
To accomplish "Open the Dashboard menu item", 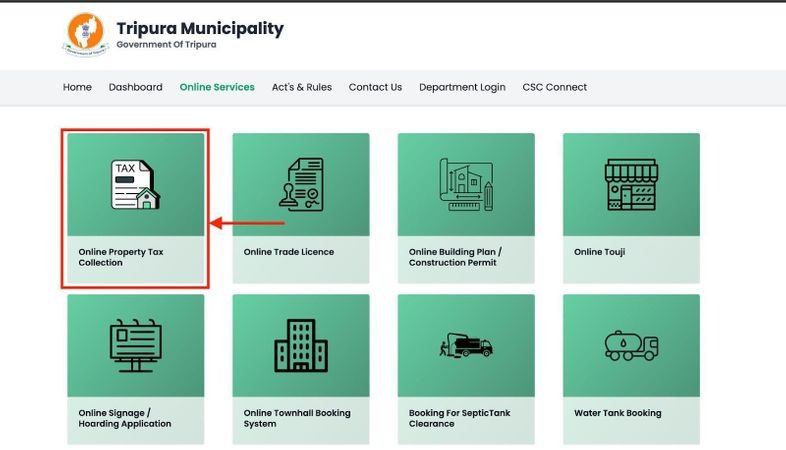I will click(x=135, y=87).
